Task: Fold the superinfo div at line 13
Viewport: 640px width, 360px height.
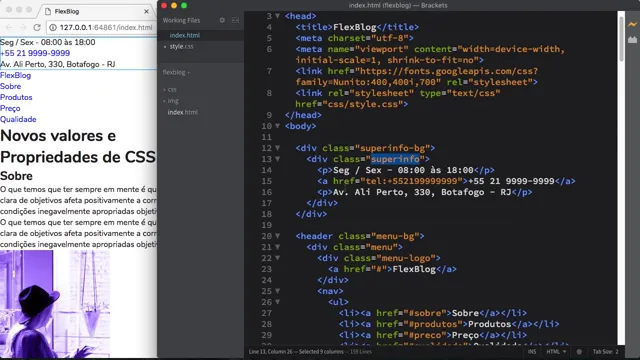Action: (278, 159)
